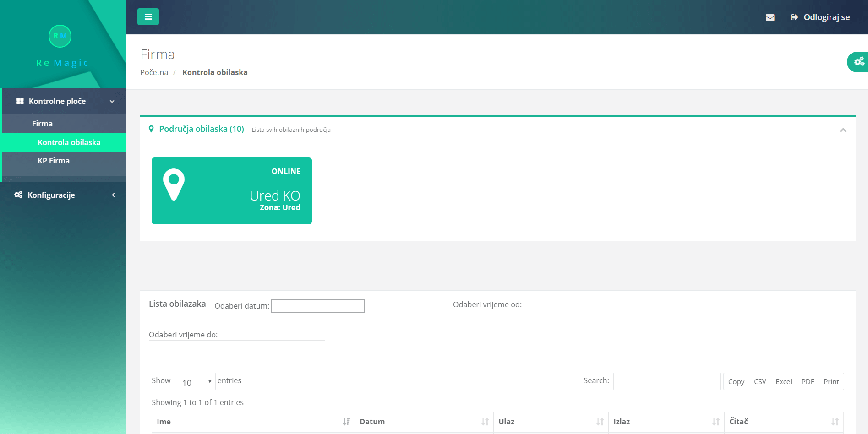This screenshot has height=434, width=868.
Task: Sort table by Izlaz column
Action: 666,422
